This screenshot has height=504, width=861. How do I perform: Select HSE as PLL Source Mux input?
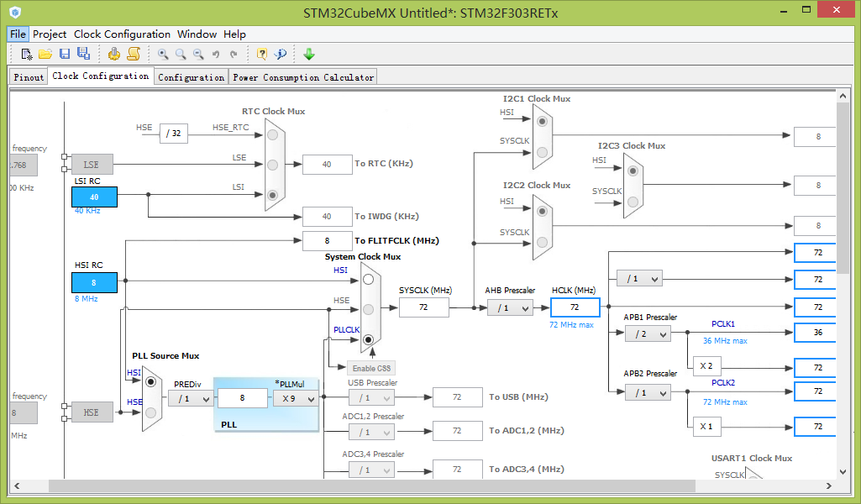(151, 412)
